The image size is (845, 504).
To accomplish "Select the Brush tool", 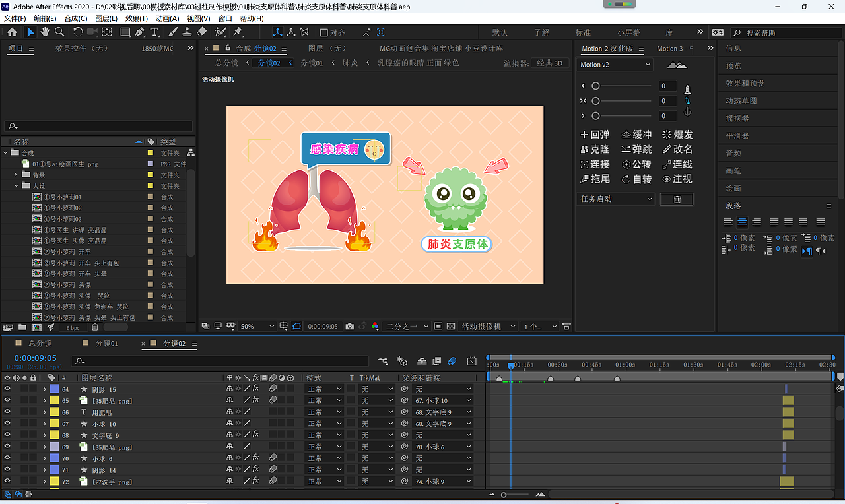I will click(x=172, y=32).
